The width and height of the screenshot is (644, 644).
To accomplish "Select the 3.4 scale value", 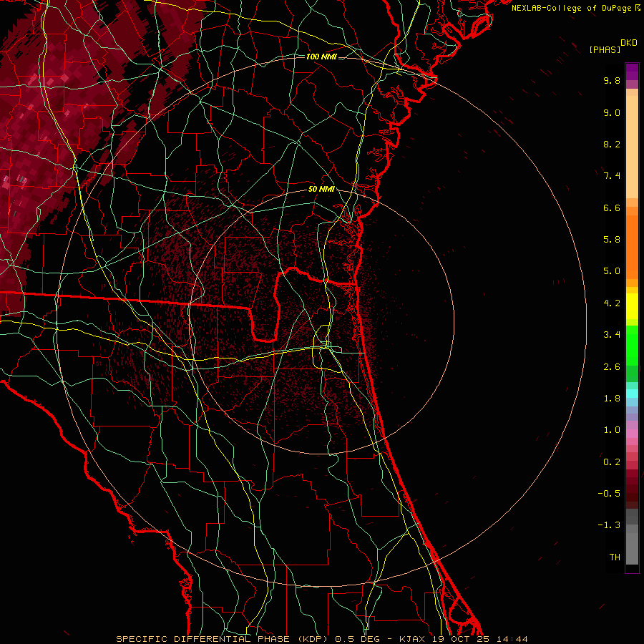I will [612, 335].
